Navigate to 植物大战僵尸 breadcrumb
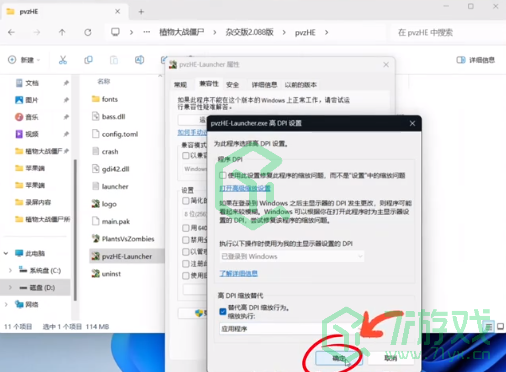Viewport: 506px width, 372px height. [182, 32]
